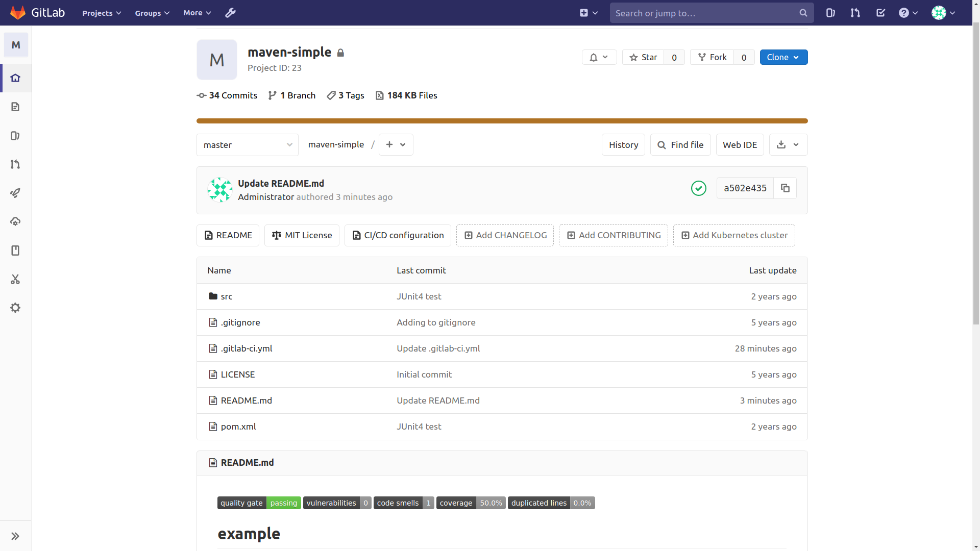Open Project overview home icon in sidebar
The width and height of the screenshot is (980, 551).
click(x=15, y=78)
